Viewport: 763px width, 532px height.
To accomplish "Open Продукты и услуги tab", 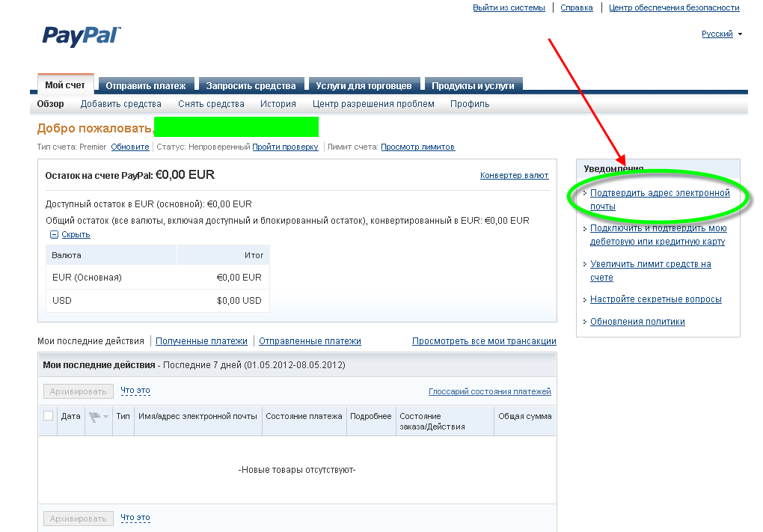I will pyautogui.click(x=473, y=85).
